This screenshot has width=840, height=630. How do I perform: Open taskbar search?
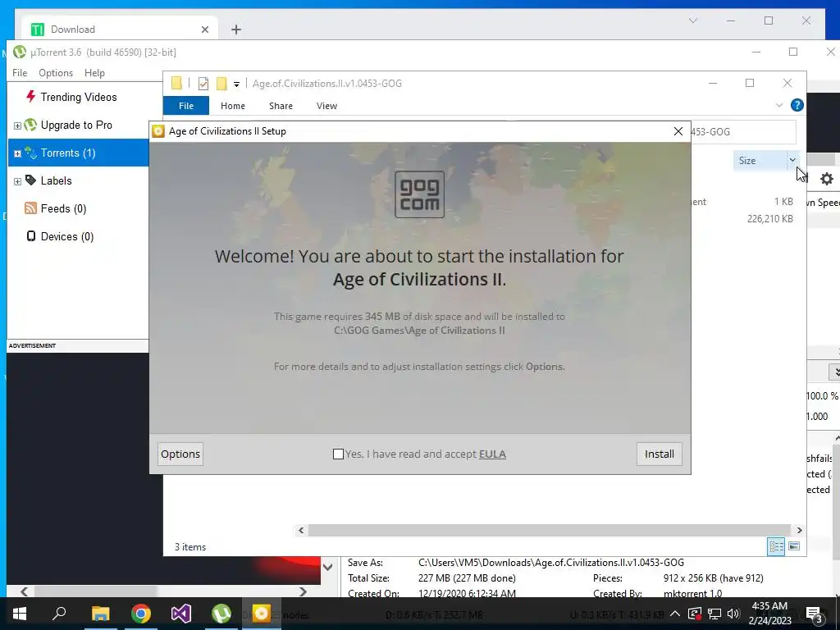tap(59, 614)
